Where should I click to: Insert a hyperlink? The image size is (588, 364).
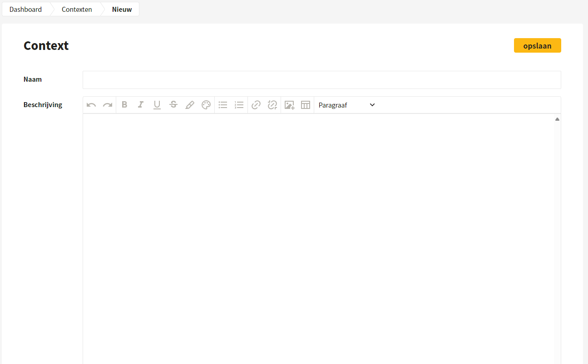click(x=256, y=105)
